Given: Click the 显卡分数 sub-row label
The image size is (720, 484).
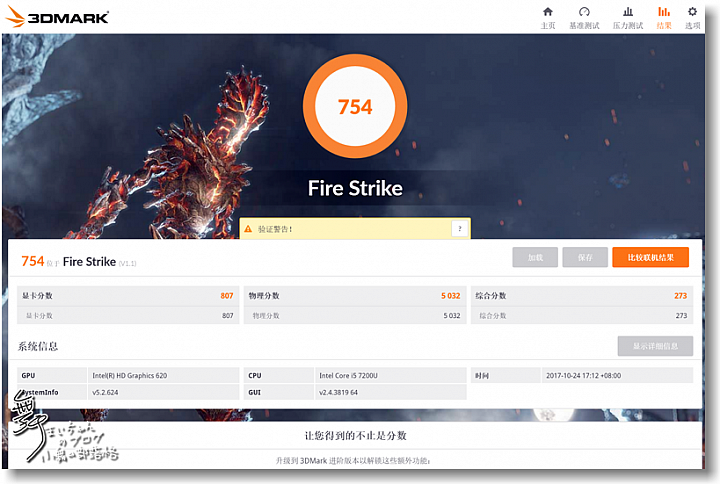Looking at the screenshot, I should pyautogui.click(x=39, y=315).
